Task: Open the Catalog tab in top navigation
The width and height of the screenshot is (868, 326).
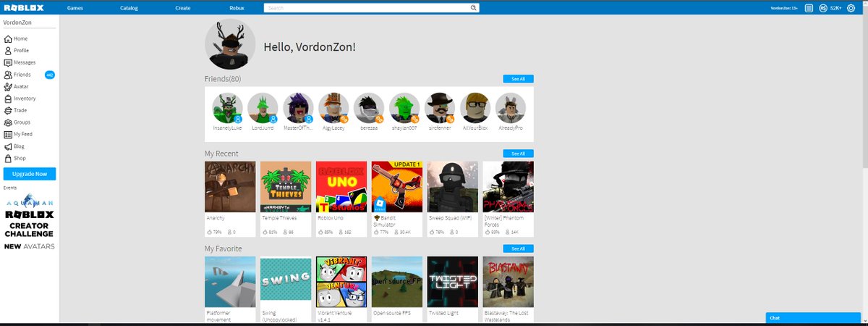Action: 129,8
